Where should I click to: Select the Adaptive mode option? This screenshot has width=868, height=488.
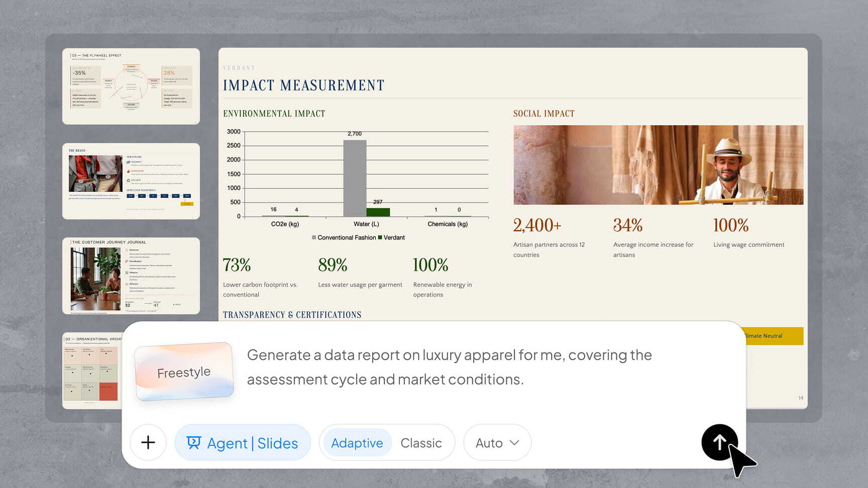tap(357, 443)
